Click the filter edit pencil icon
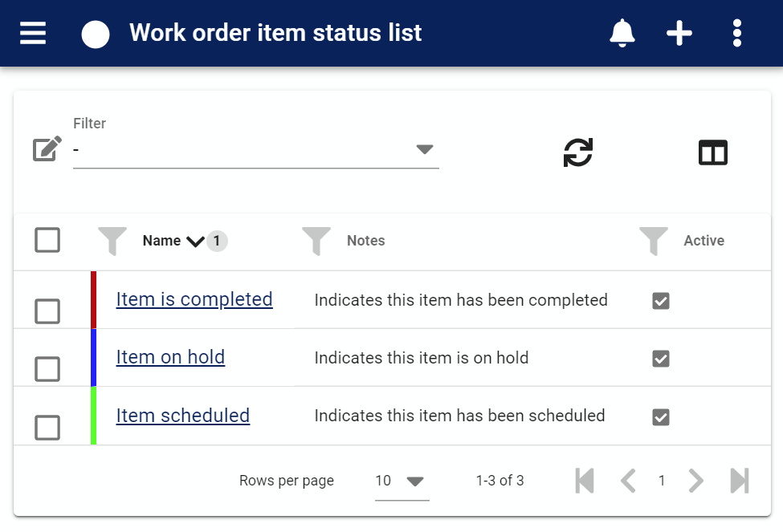Viewport: 783px width, 532px height. click(x=47, y=148)
